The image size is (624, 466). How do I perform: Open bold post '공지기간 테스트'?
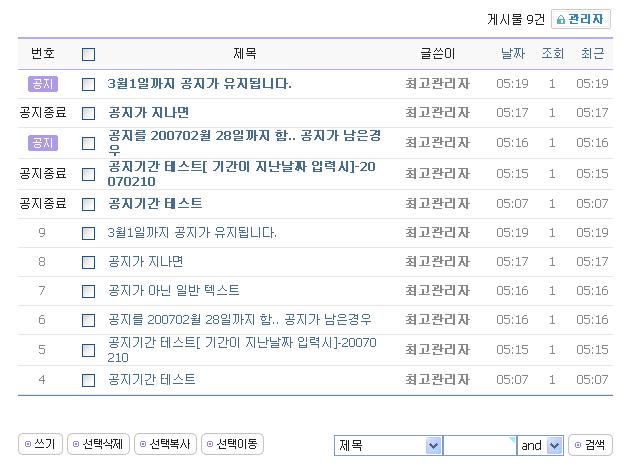click(155, 203)
